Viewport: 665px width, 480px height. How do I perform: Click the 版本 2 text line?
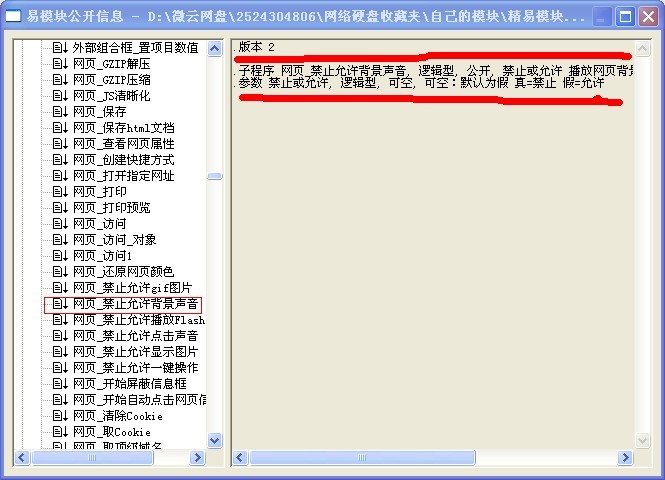pos(254,47)
